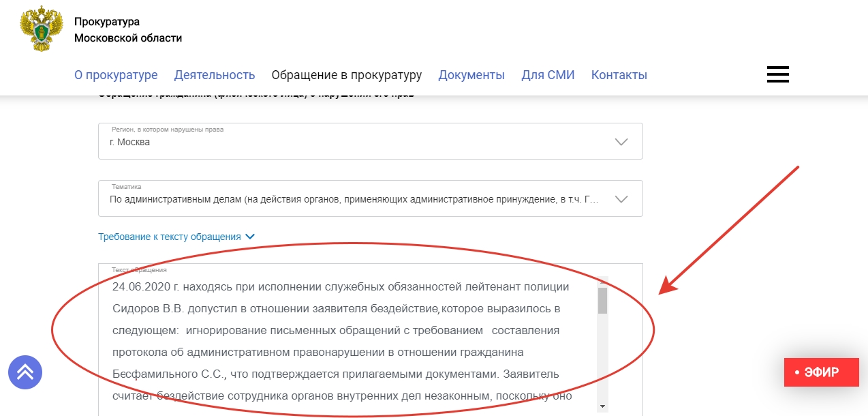Click the text line starting with 24.06.2020 г.
The width and height of the screenshot is (868, 418).
(x=341, y=286)
